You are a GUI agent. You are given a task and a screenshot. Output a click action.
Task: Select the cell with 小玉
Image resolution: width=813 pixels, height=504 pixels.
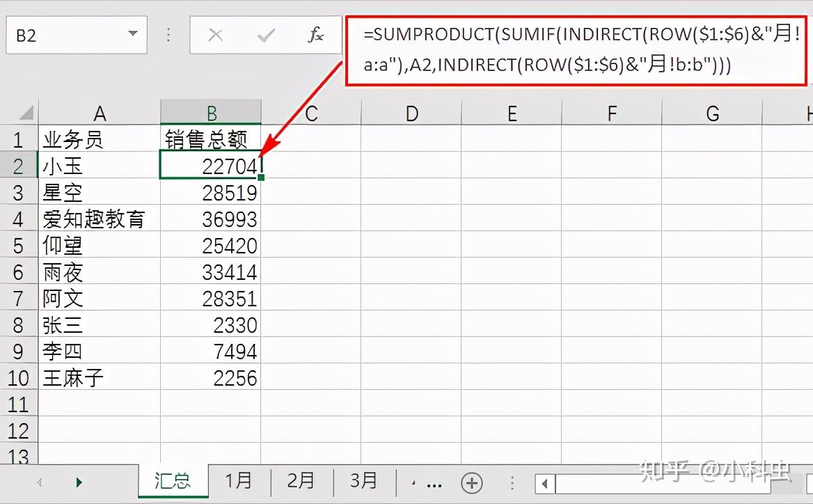point(100,166)
